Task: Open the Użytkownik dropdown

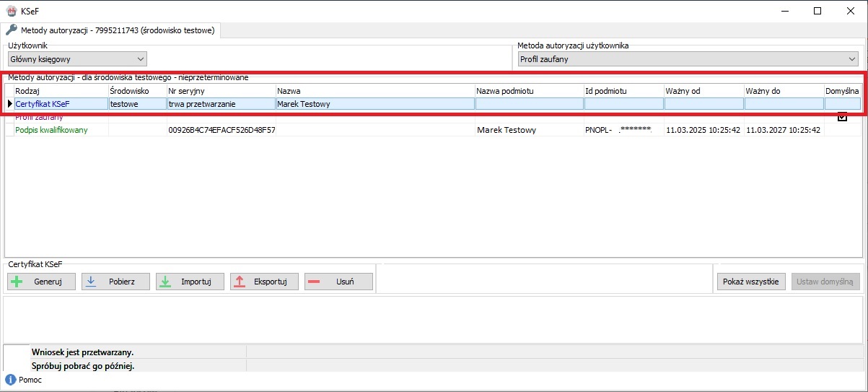Action: 76,59
